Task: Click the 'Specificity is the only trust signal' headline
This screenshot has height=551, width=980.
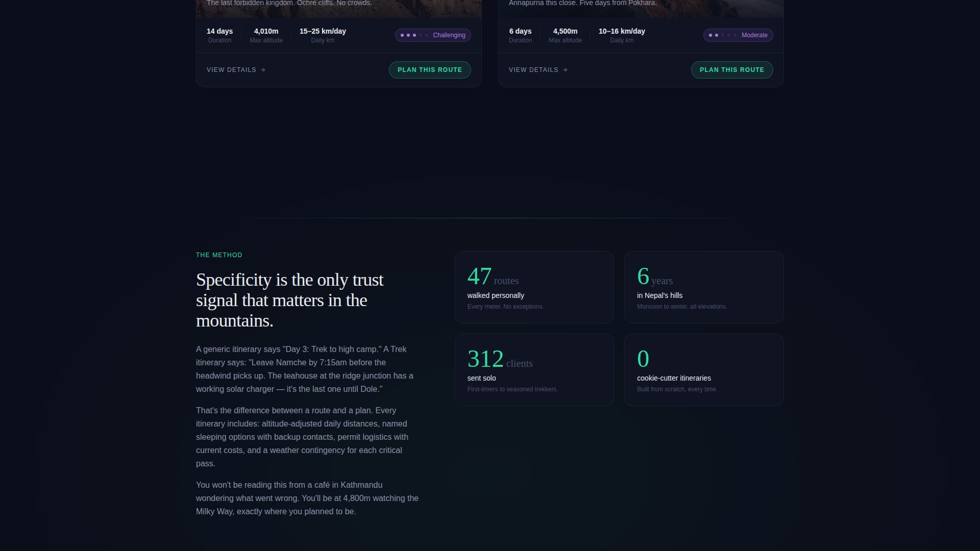Action: (x=289, y=300)
